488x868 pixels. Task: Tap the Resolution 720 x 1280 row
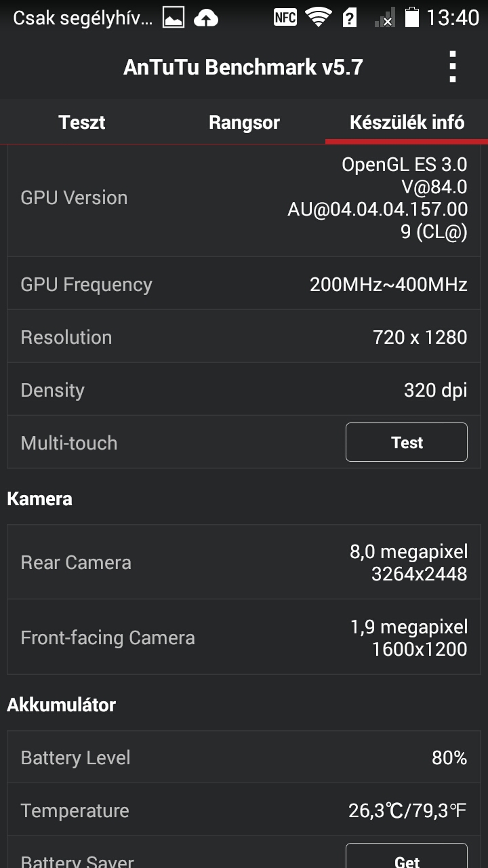(x=244, y=337)
